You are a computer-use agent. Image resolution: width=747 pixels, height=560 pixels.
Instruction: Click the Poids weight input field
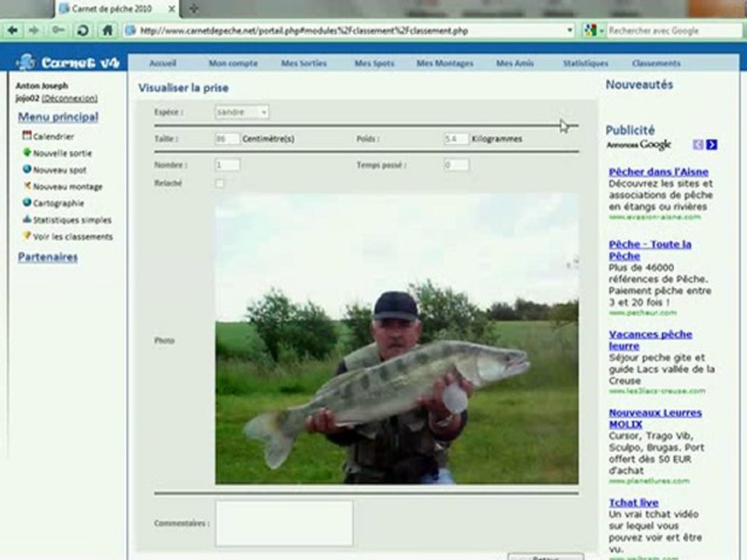457,138
